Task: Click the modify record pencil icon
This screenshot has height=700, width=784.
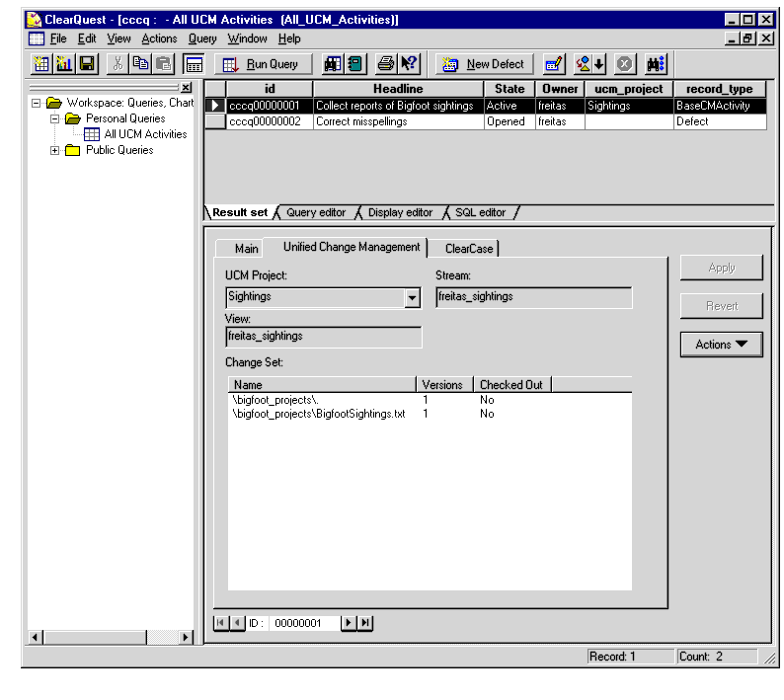Action: pos(554,64)
